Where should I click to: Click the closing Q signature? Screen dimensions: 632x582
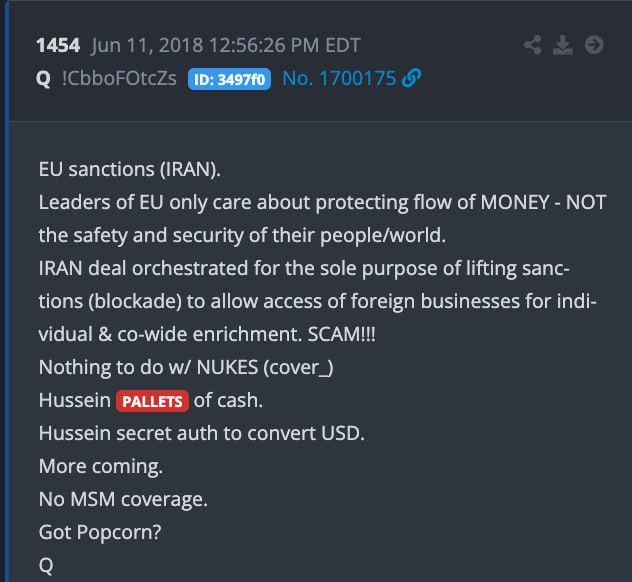point(46,566)
